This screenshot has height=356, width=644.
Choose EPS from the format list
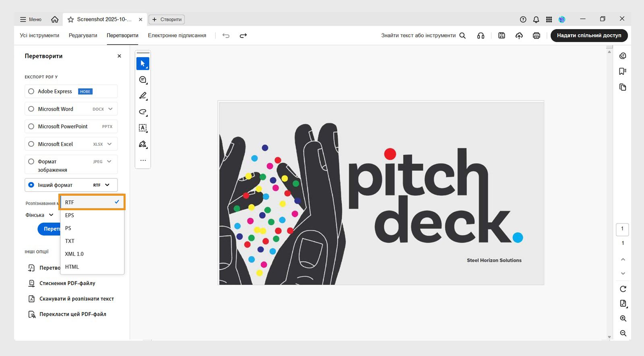pos(92,215)
